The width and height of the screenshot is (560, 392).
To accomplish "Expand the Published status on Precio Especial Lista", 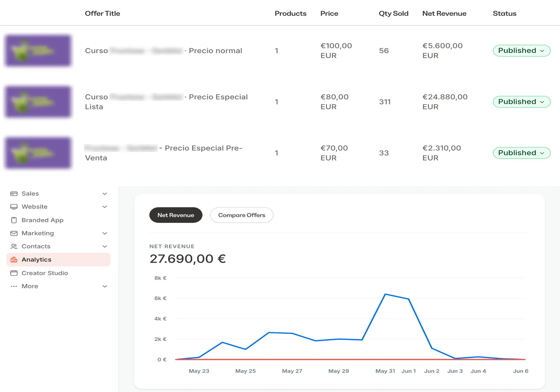I will 521,102.
